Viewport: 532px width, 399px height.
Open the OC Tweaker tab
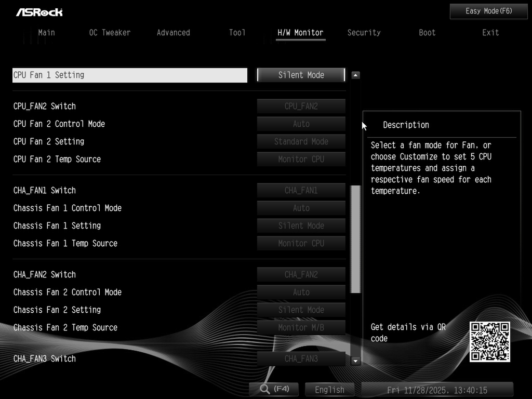coord(110,33)
